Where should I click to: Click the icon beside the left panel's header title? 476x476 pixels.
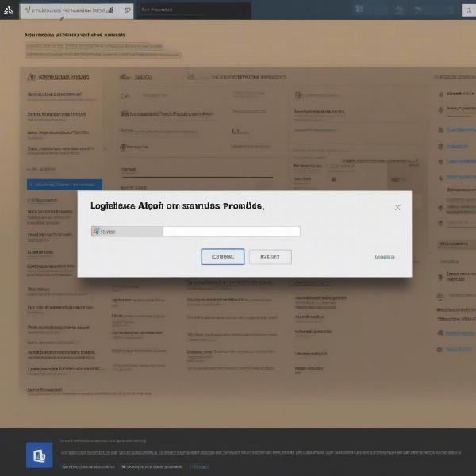(x=32, y=77)
